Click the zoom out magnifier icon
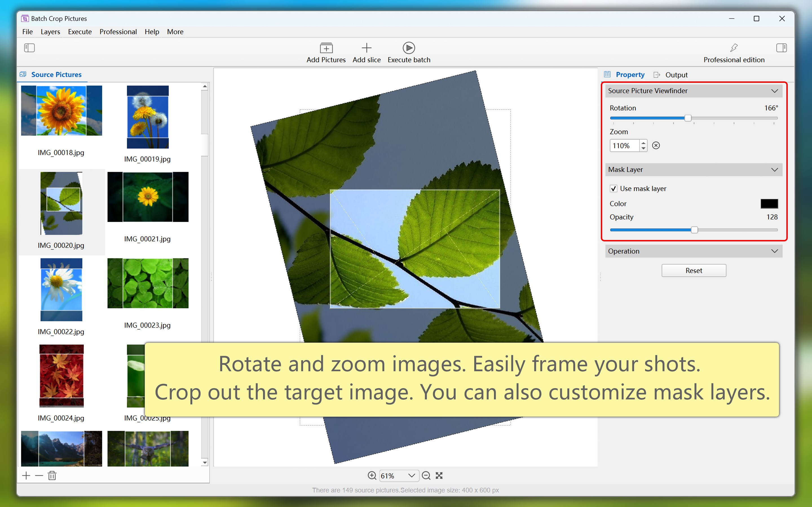 [426, 475]
